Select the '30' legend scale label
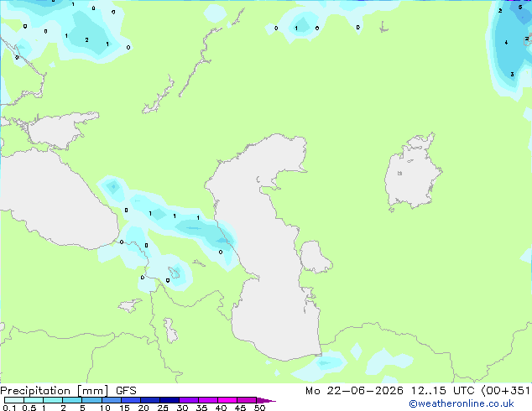 point(182,408)
